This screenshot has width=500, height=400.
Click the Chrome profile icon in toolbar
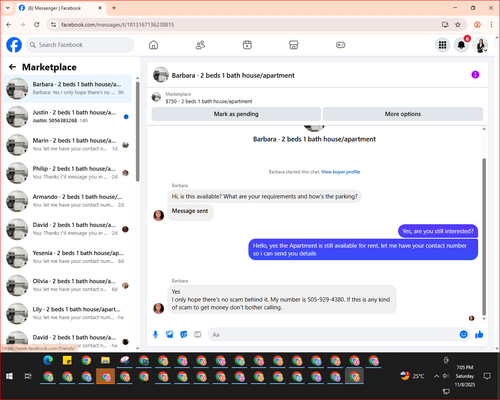tap(477, 25)
